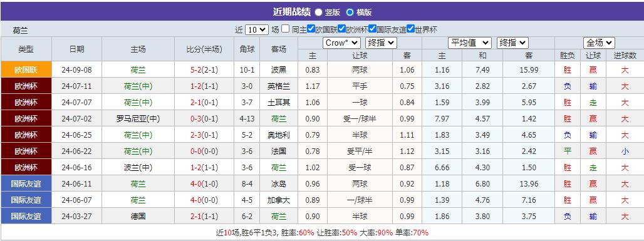Click away team 冰岛
644x241 pixels.
[279, 184]
